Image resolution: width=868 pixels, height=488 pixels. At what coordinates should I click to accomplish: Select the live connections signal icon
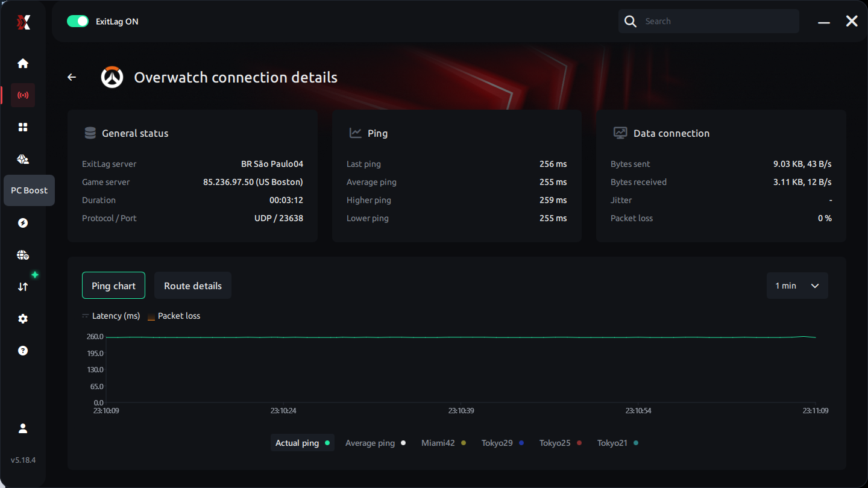[x=23, y=95]
